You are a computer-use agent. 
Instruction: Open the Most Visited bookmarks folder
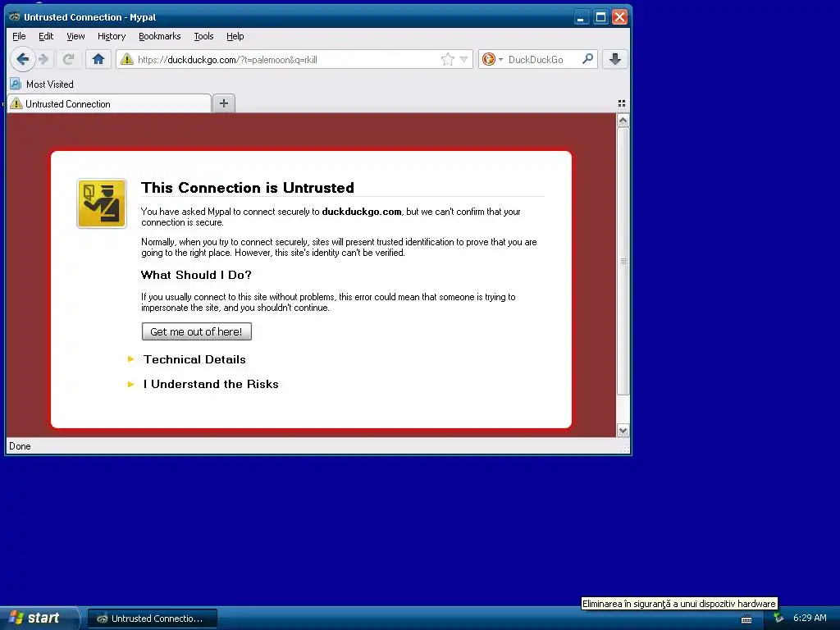tap(43, 84)
